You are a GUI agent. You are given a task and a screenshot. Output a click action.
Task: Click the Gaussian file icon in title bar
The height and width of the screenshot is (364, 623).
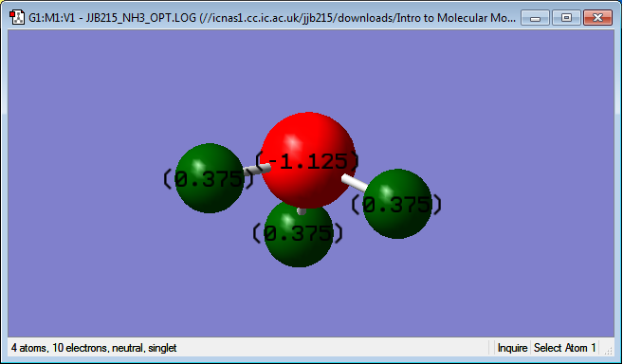tap(17, 17)
